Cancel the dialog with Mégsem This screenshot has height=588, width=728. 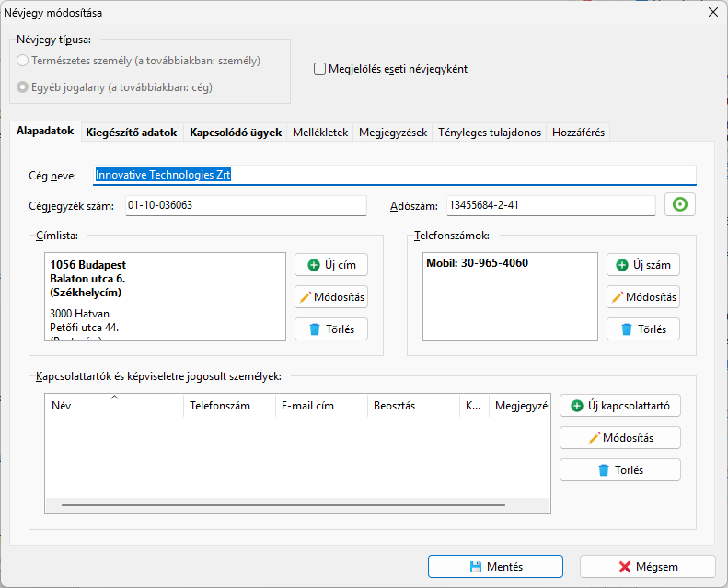coord(647,567)
